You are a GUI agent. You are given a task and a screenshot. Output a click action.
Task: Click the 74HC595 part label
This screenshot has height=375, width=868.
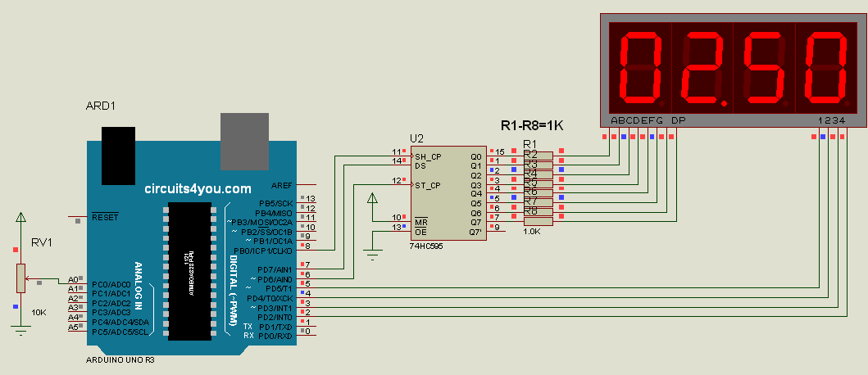(x=425, y=246)
